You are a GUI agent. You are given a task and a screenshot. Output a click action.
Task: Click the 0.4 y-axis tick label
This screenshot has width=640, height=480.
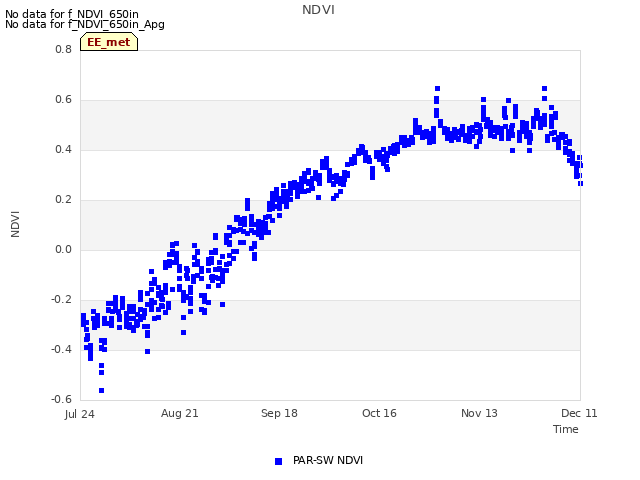[x=63, y=149]
